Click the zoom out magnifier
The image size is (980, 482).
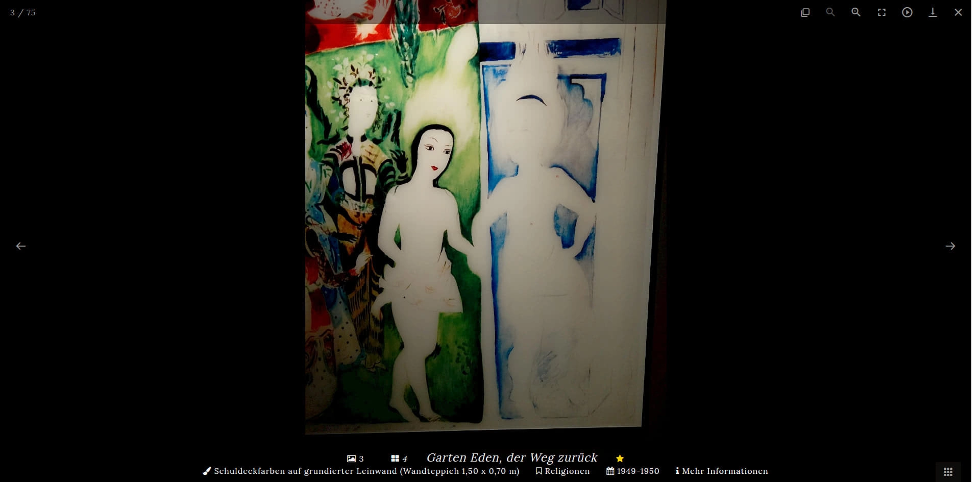[x=830, y=12]
